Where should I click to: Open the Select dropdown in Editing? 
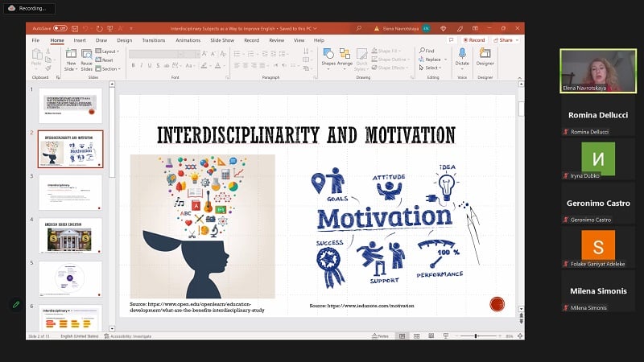click(x=433, y=68)
